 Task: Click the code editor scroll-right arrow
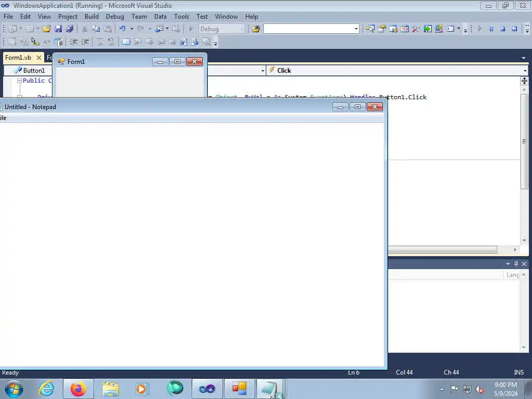515,250
